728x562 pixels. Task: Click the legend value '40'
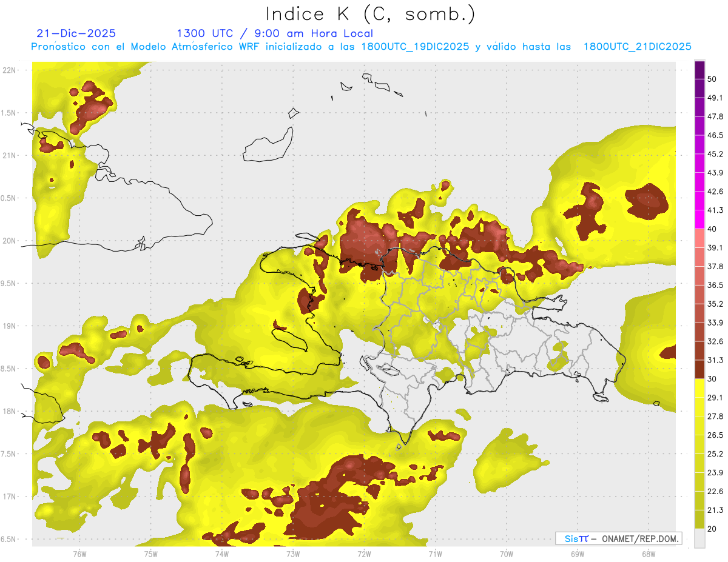pos(712,229)
